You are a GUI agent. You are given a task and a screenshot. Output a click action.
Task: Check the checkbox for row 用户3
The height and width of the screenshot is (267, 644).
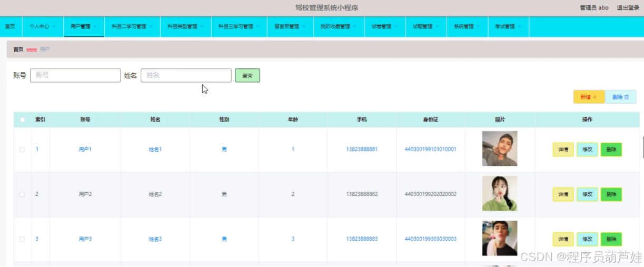pyautogui.click(x=22, y=239)
